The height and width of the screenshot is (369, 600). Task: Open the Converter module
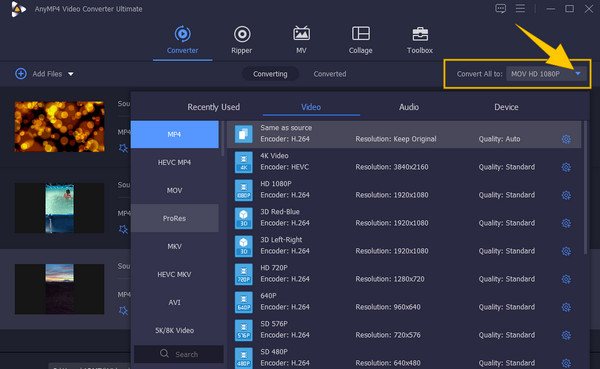(183, 40)
